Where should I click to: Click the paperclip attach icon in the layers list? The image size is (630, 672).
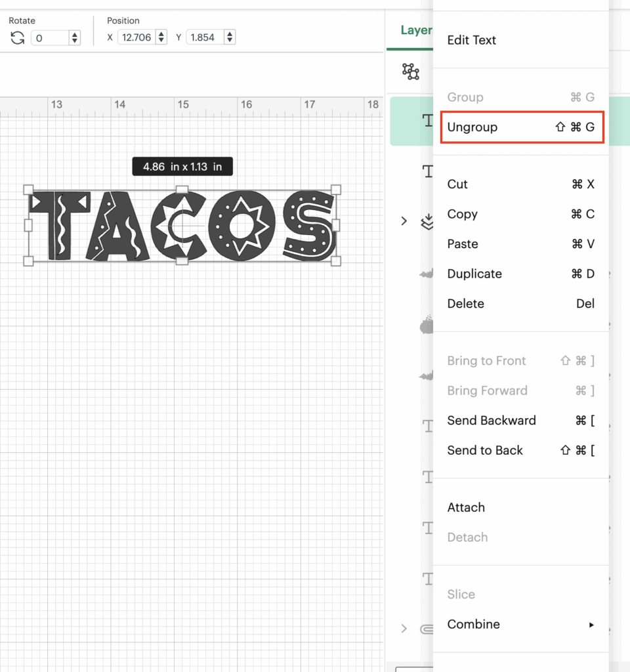(x=427, y=629)
